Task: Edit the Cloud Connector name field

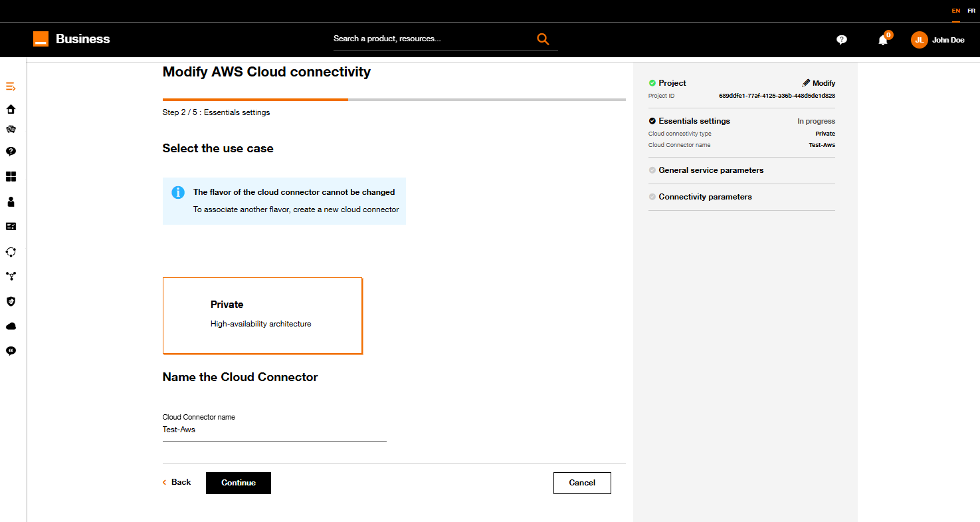Action: click(x=274, y=430)
